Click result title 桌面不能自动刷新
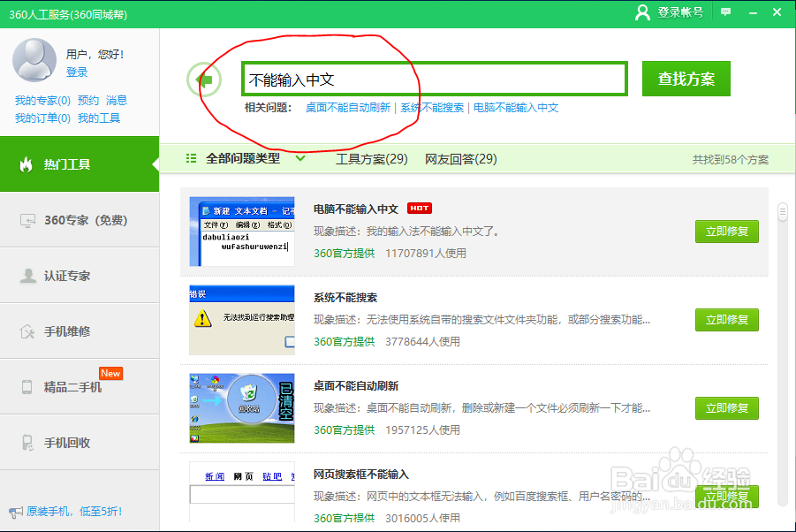The width and height of the screenshot is (796, 532). pos(356,386)
